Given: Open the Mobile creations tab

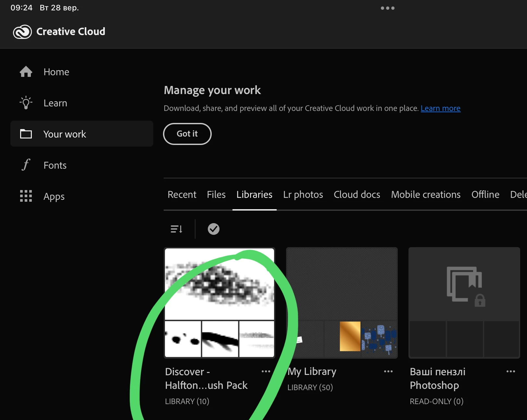Looking at the screenshot, I should [x=426, y=194].
